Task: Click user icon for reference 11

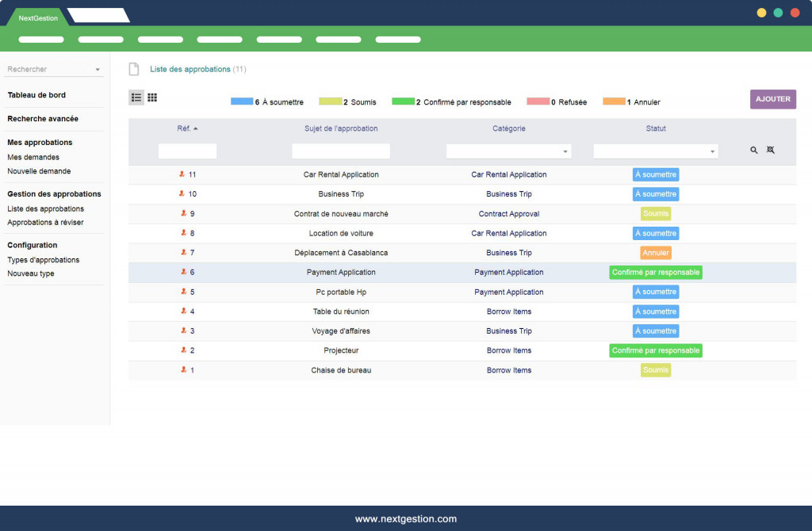Action: click(x=182, y=174)
